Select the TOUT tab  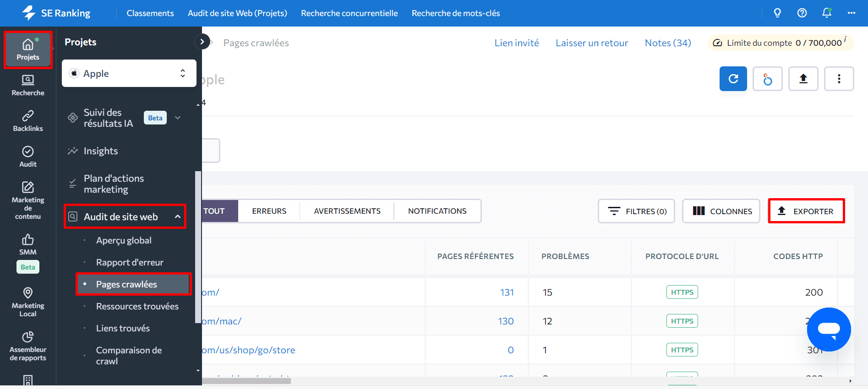tap(220, 211)
